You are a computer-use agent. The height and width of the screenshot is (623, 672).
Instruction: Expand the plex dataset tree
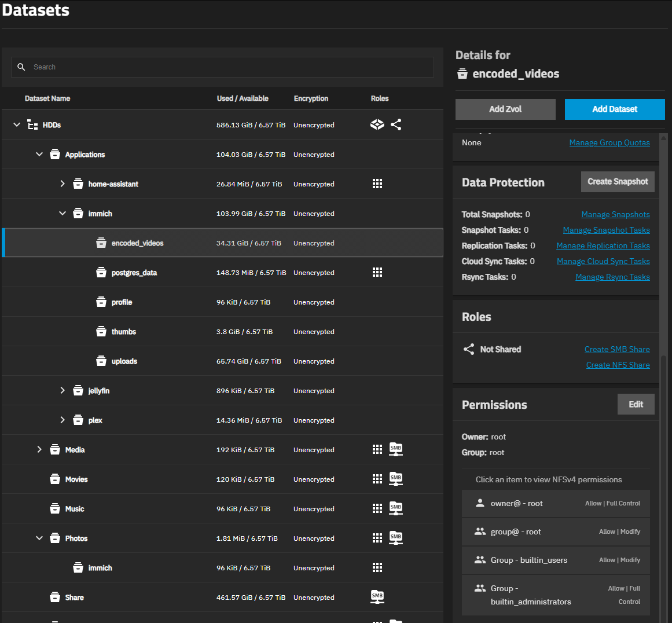coord(63,420)
